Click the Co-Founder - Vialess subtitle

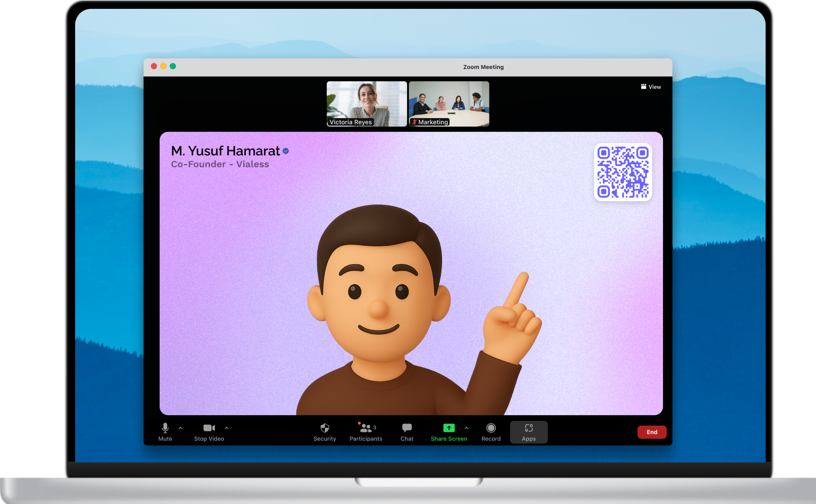[x=220, y=164]
